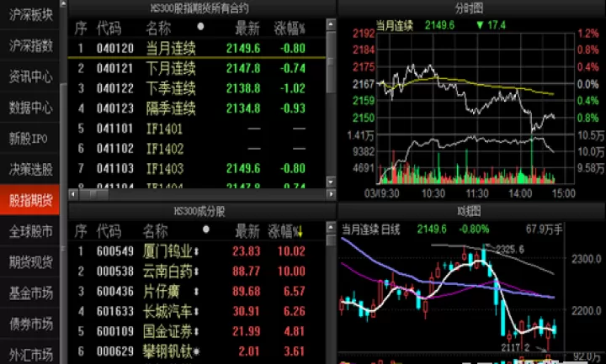
Task: Sort futures list by 涨幅% column
Action: point(290,29)
